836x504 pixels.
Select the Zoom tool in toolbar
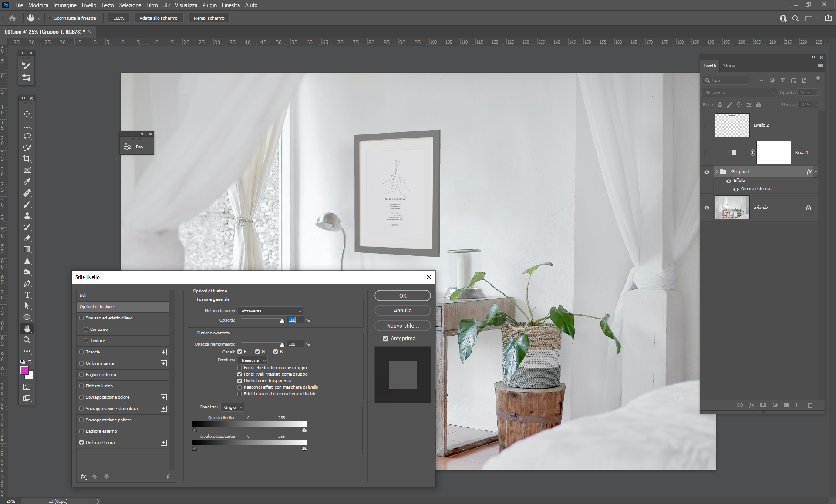(x=27, y=340)
